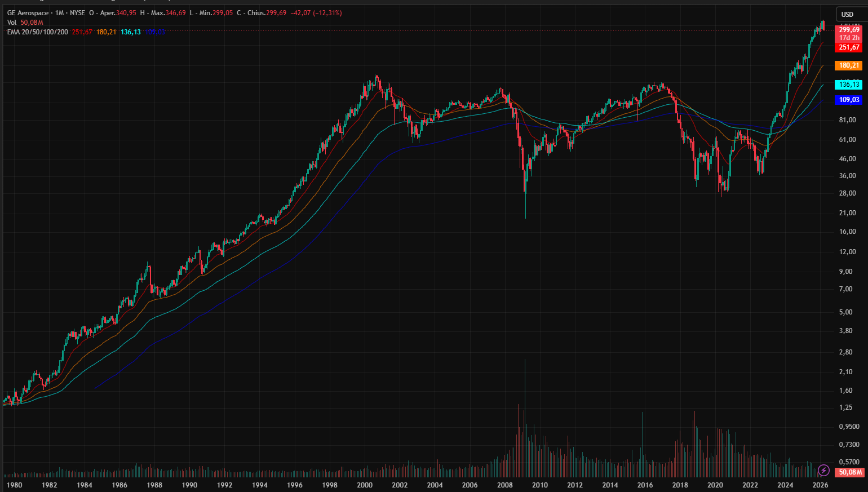868x492 pixels.
Task: Click the 2018 label on time axis
Action: click(x=680, y=485)
